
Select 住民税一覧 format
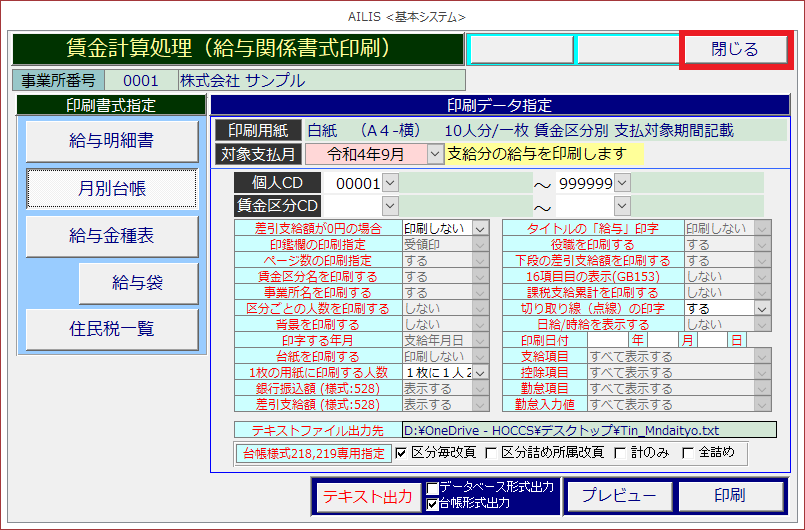point(111,329)
